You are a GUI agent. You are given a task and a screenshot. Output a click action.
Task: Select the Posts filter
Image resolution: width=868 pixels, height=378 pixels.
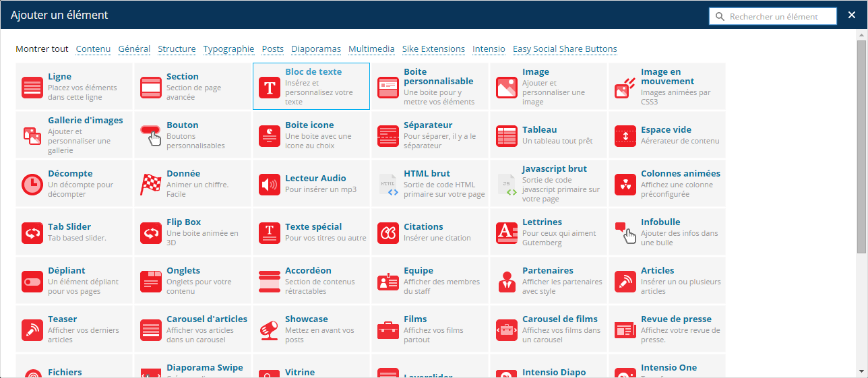coord(273,49)
